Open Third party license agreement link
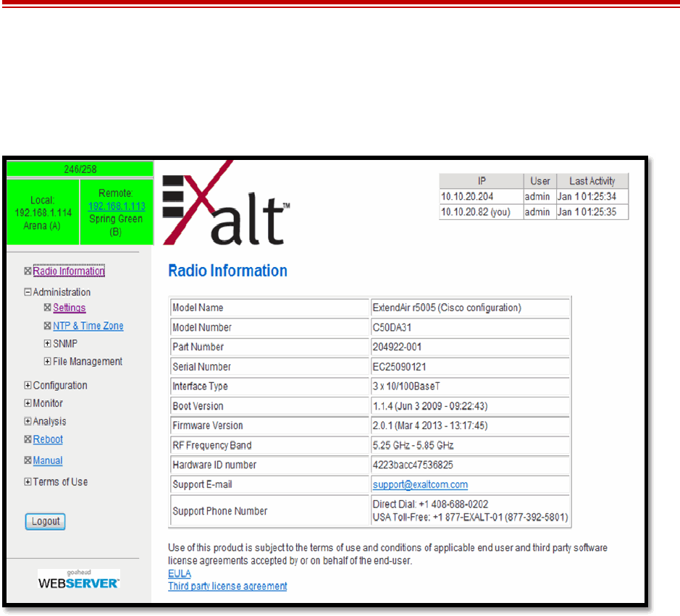The image size is (680, 616). click(x=227, y=586)
